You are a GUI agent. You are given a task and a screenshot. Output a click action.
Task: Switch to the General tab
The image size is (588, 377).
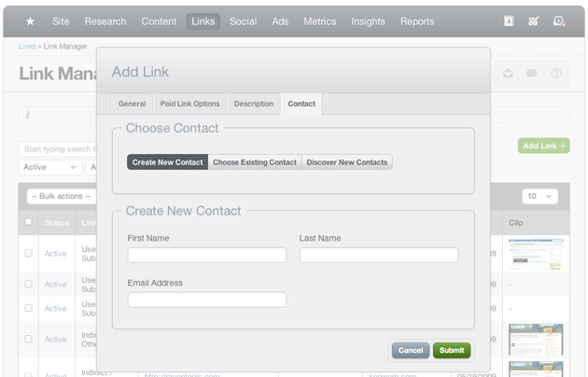(132, 104)
